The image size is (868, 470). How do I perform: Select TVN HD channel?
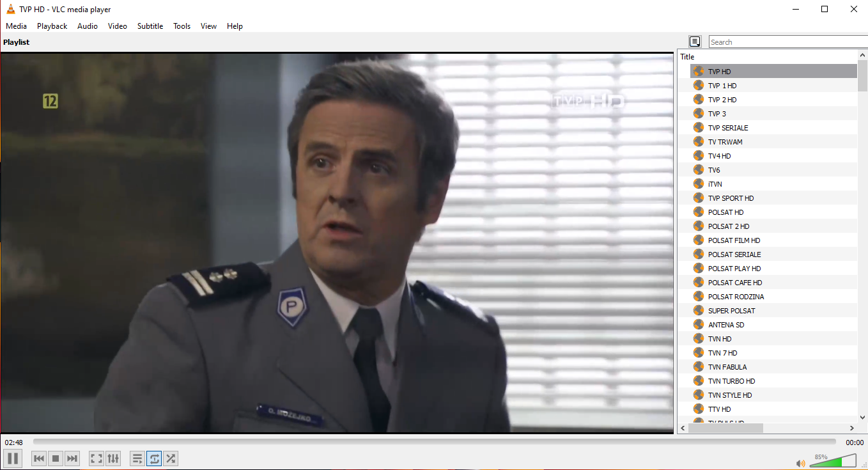pos(773,339)
